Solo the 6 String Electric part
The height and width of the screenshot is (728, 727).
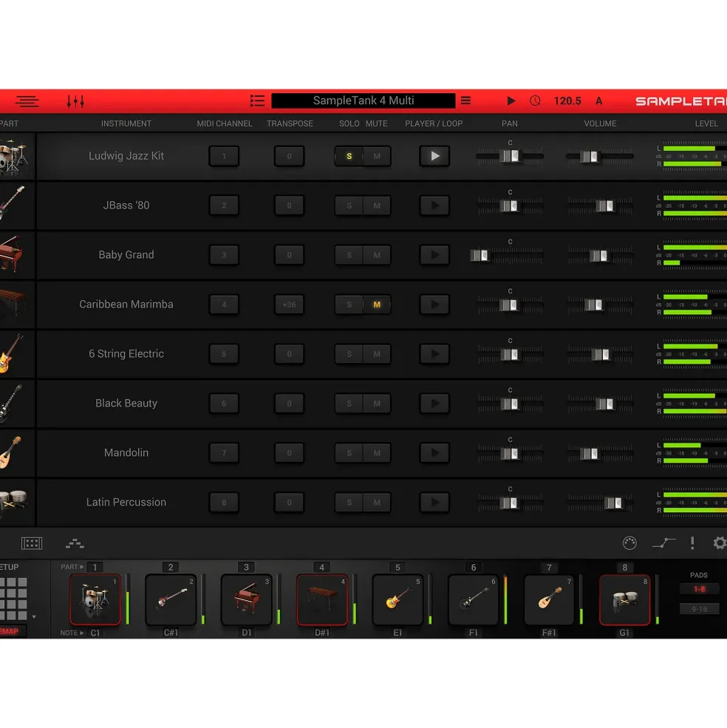(x=349, y=354)
